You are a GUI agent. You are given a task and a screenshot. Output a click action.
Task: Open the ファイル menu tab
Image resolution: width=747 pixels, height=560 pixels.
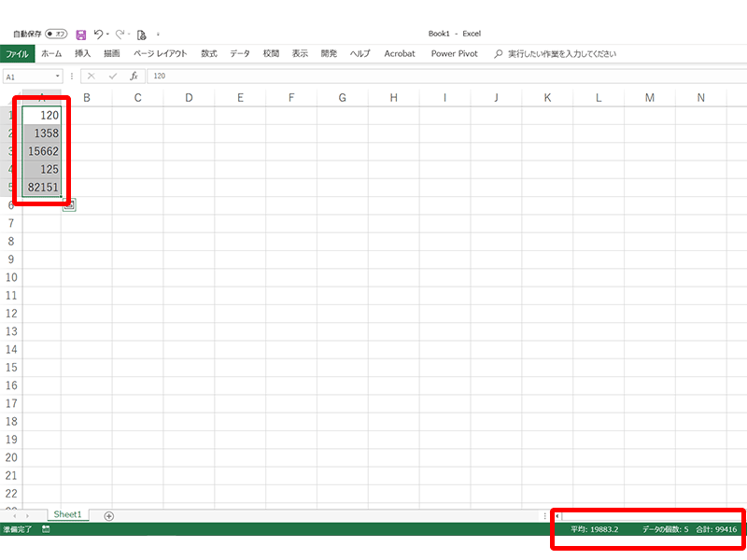18,53
